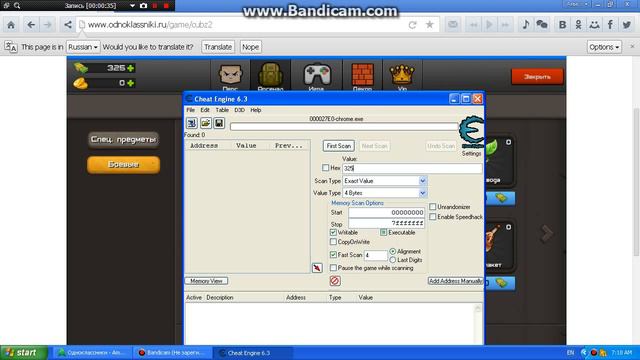This screenshot has width=640, height=360.
Task: Click the red Закрыть button
Action: point(537,77)
